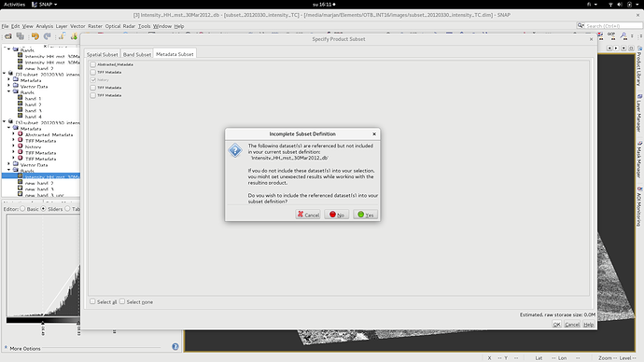This screenshot has height=362, width=644.
Task: Click the search magnifier icon in menu bar
Action: click(581, 25)
